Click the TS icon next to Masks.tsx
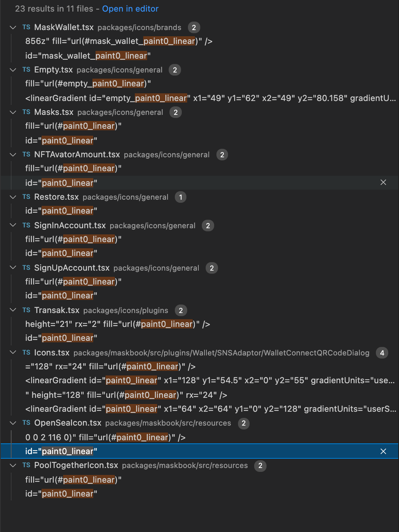 click(26, 112)
